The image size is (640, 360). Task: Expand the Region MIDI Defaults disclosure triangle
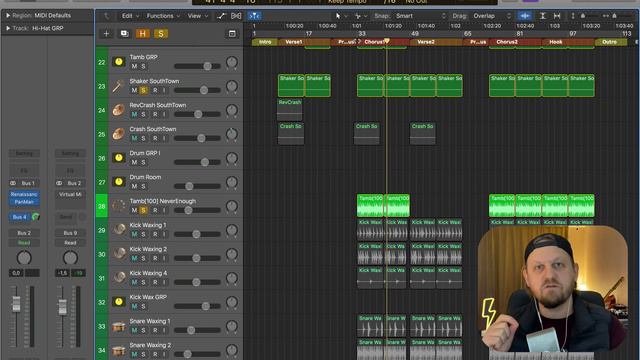8,16
